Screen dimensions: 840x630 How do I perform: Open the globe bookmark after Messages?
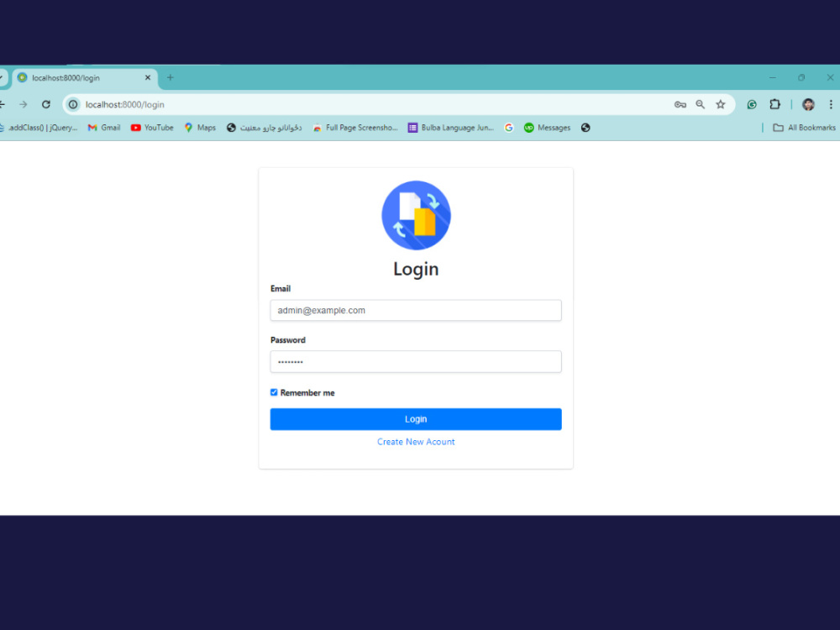tap(585, 128)
